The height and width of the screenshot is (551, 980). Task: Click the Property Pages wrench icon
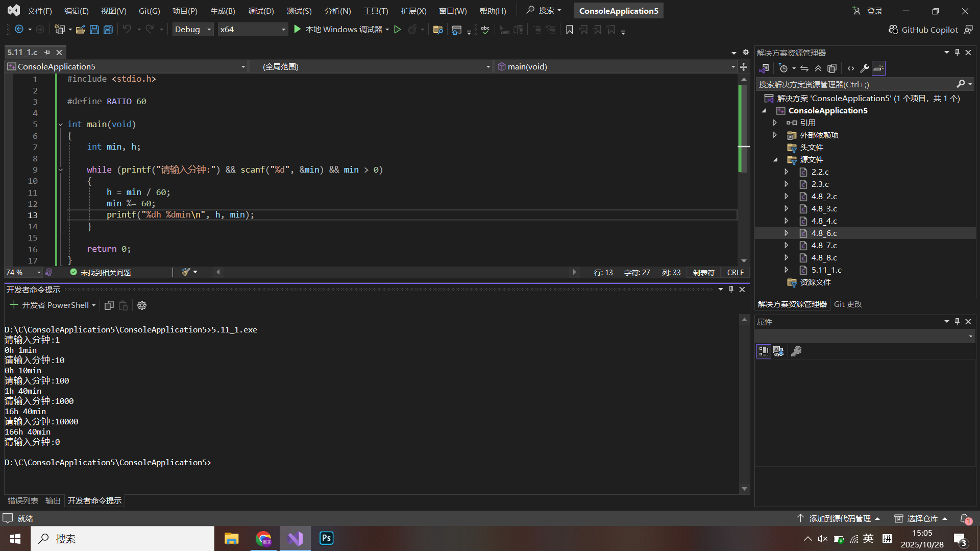(796, 351)
